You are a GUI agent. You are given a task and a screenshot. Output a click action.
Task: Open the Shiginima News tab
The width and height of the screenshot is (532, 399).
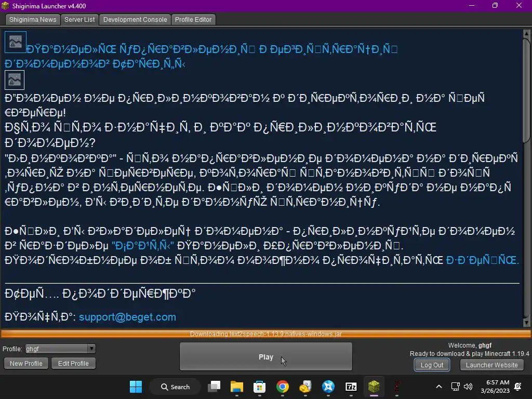click(x=33, y=19)
